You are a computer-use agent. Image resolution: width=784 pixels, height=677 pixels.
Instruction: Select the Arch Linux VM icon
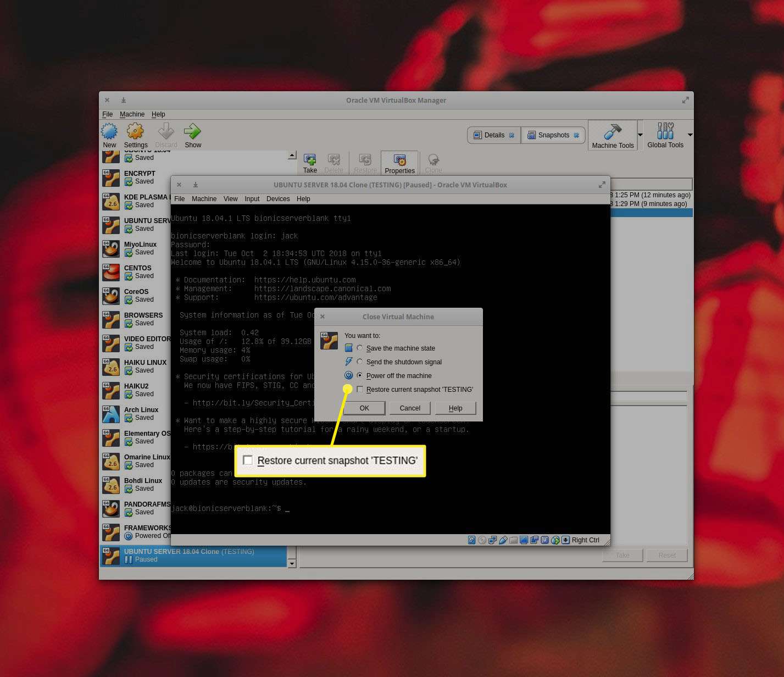[x=111, y=414]
